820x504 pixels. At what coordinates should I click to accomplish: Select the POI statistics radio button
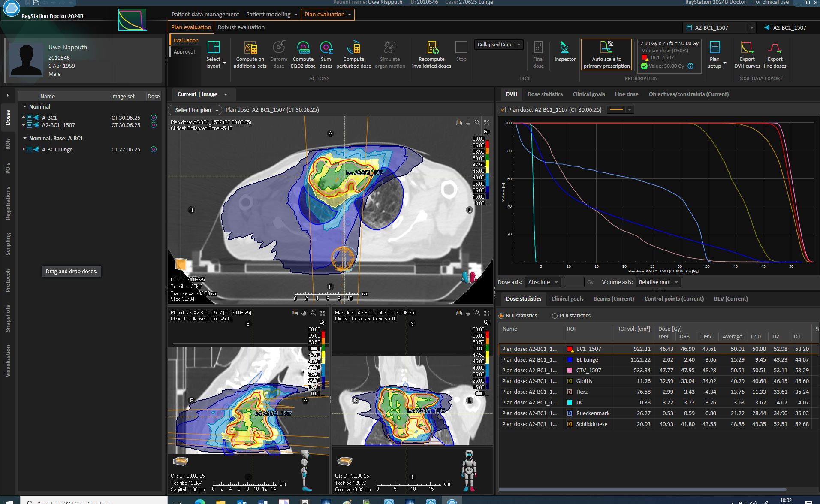pyautogui.click(x=555, y=316)
